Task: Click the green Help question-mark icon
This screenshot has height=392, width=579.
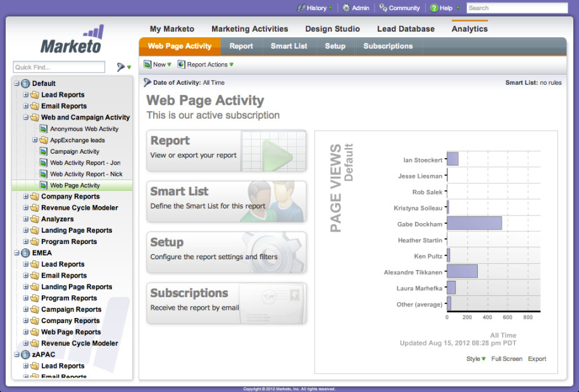Action: 433,8
